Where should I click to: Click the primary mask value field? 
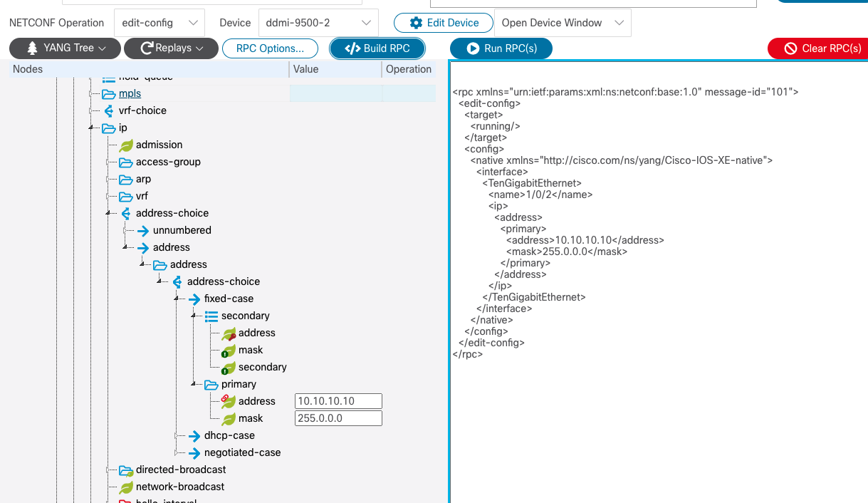click(338, 418)
